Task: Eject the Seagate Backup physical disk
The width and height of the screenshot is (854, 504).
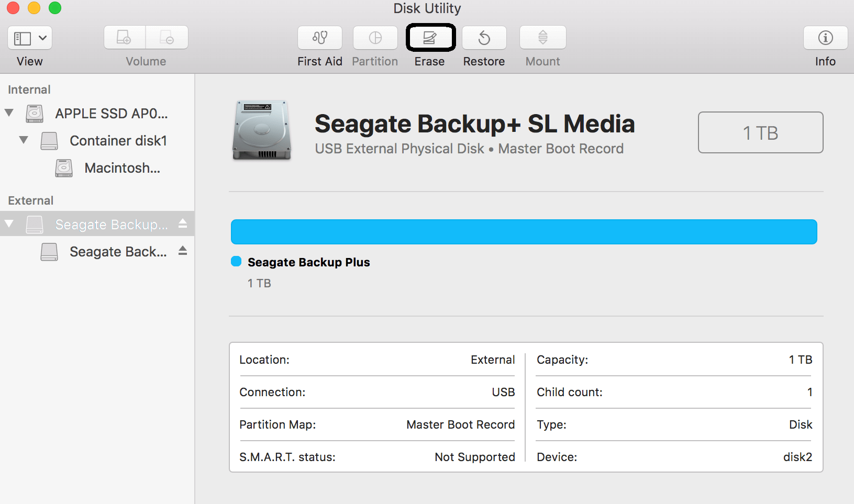Action: (183, 224)
